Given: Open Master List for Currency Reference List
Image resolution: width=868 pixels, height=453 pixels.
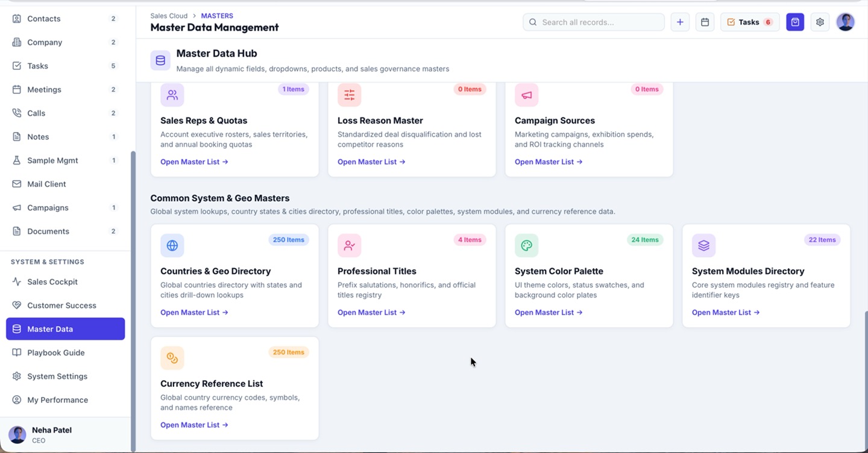Looking at the screenshot, I should coord(194,425).
